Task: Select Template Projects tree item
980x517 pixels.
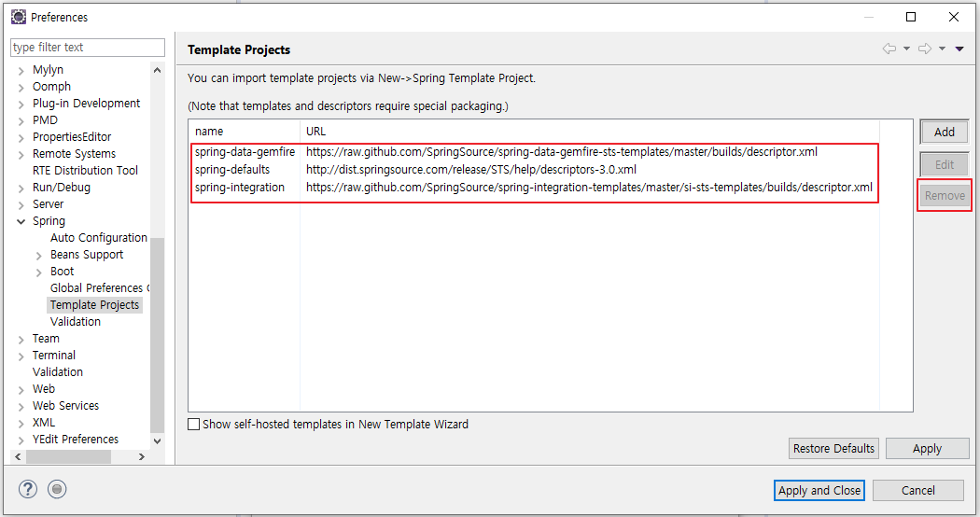Action: (x=94, y=304)
